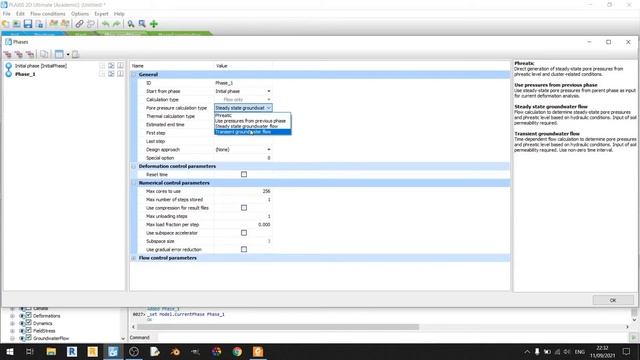The width and height of the screenshot is (640, 360).
Task: Click the chain link toolbar icon
Action: click(x=80, y=24)
